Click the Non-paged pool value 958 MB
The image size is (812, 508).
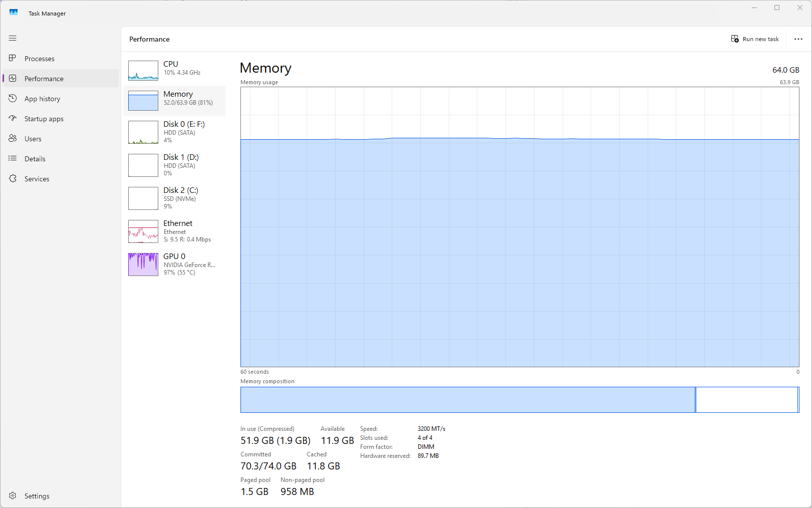click(x=297, y=492)
